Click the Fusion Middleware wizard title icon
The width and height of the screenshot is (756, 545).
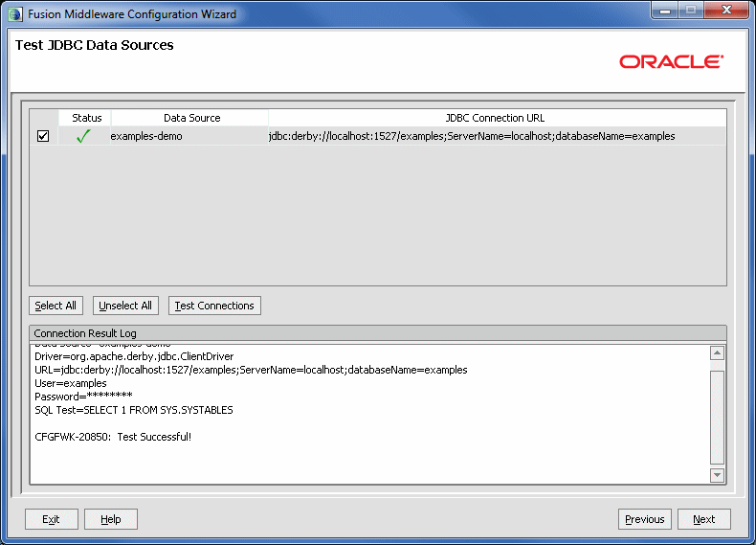(15, 14)
